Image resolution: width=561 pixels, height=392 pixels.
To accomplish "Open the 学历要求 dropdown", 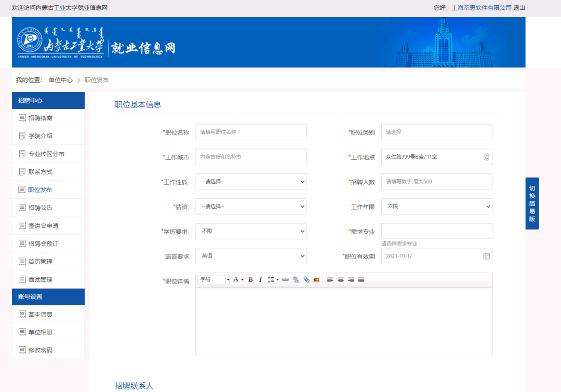I will click(x=251, y=231).
